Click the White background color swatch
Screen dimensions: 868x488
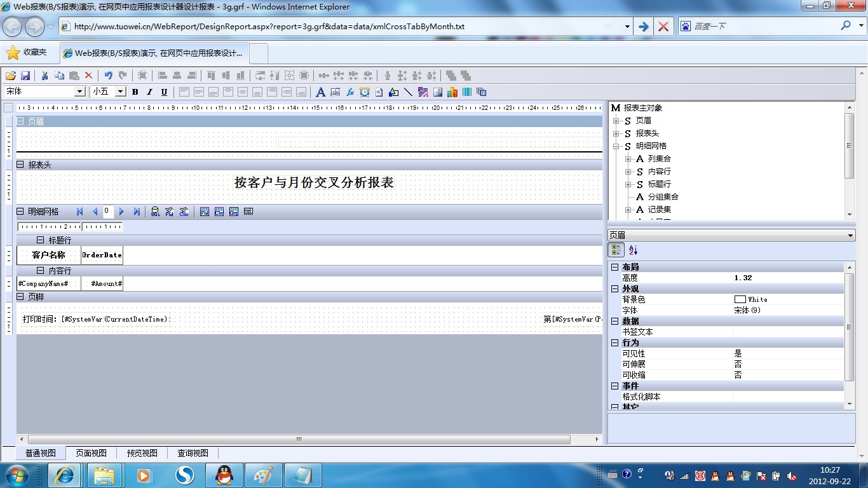pos(740,299)
